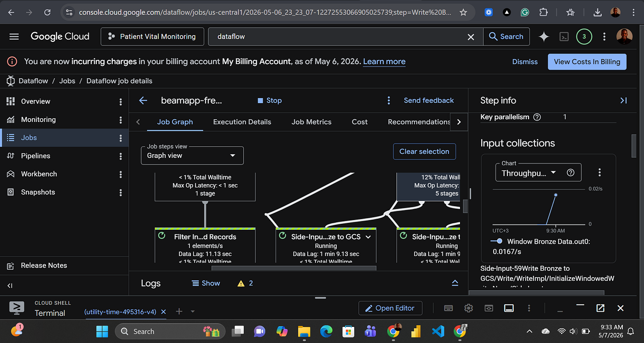This screenshot has height=343, width=644.
Task: Open the terminal tab list dropdown
Action: click(193, 312)
